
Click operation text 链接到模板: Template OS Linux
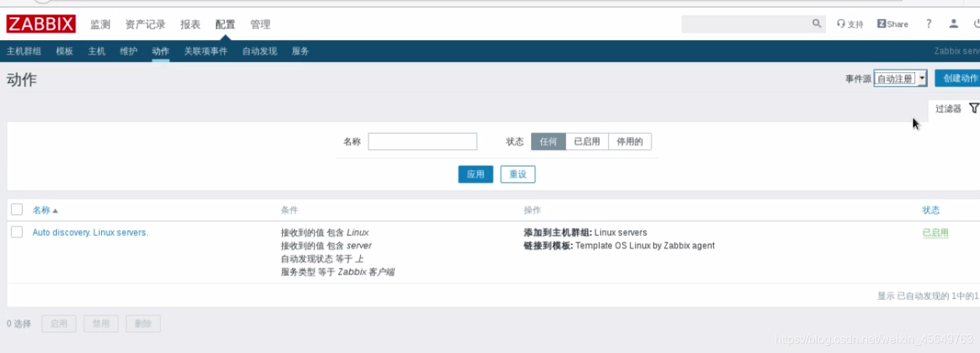pos(619,245)
